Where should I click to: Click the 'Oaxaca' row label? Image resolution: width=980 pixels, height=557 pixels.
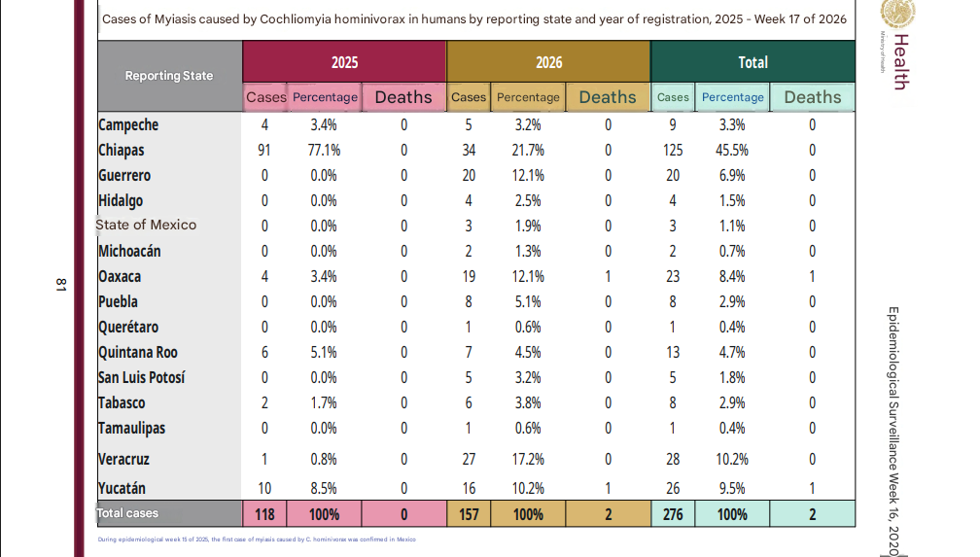pyautogui.click(x=120, y=276)
